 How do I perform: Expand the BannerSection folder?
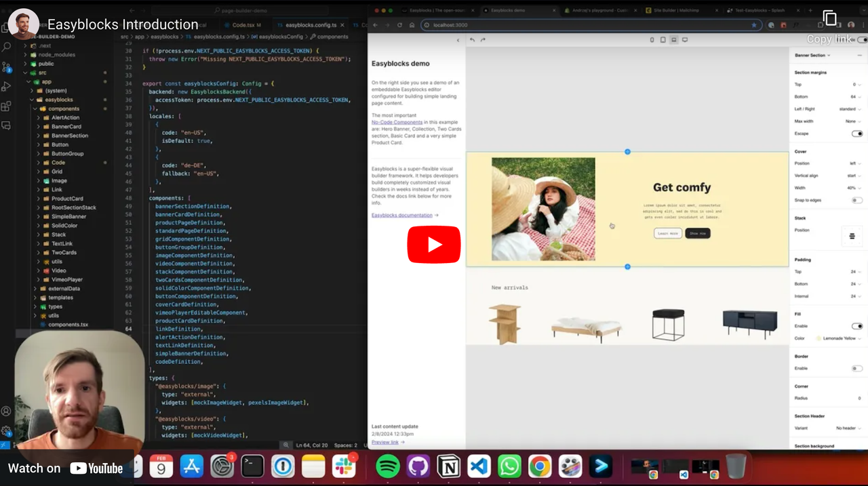[62, 136]
